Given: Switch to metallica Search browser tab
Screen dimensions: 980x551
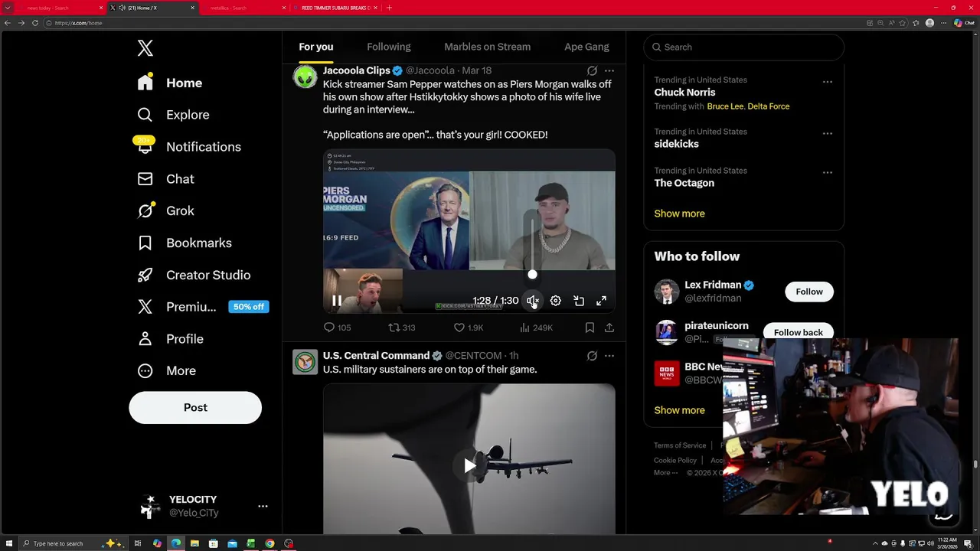Looking at the screenshot, I should point(243,8).
